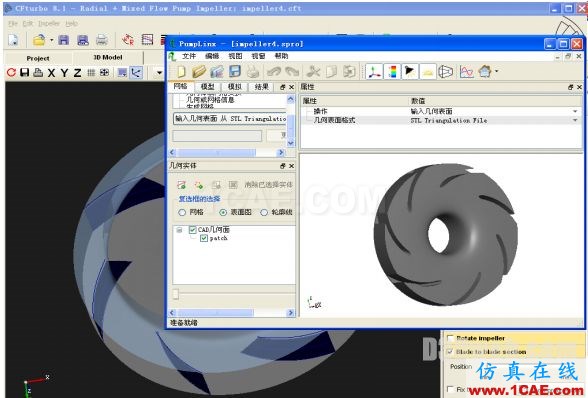
Task: Open the dropdown arrow beside the Home icon
Action: (497, 71)
